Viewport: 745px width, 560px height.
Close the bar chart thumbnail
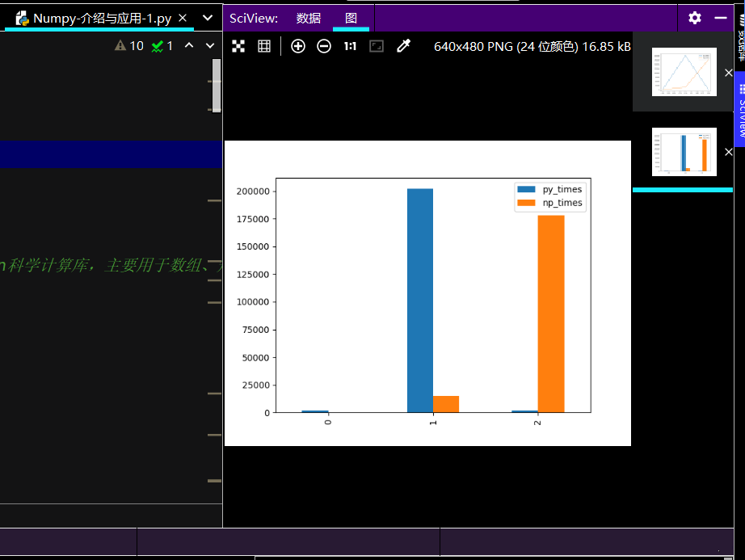pyautogui.click(x=728, y=152)
